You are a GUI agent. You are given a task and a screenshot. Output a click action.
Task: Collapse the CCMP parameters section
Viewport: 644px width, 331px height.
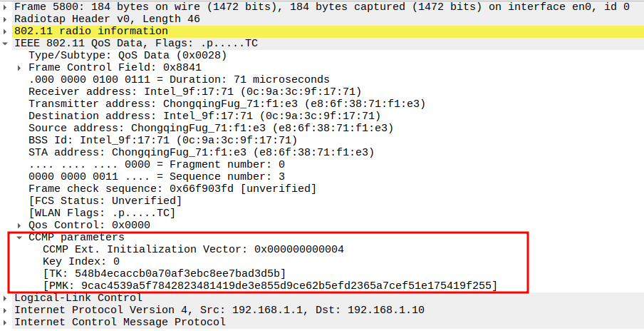point(21,237)
